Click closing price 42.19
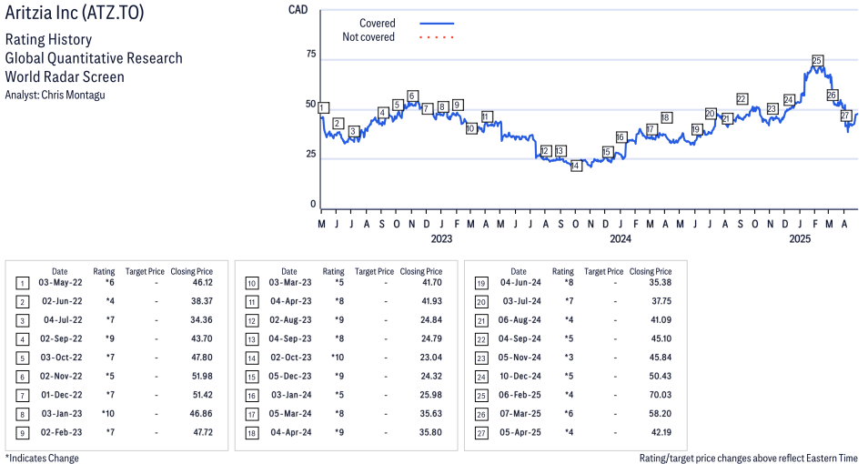Screen dimensions: 868x464 (x=661, y=432)
